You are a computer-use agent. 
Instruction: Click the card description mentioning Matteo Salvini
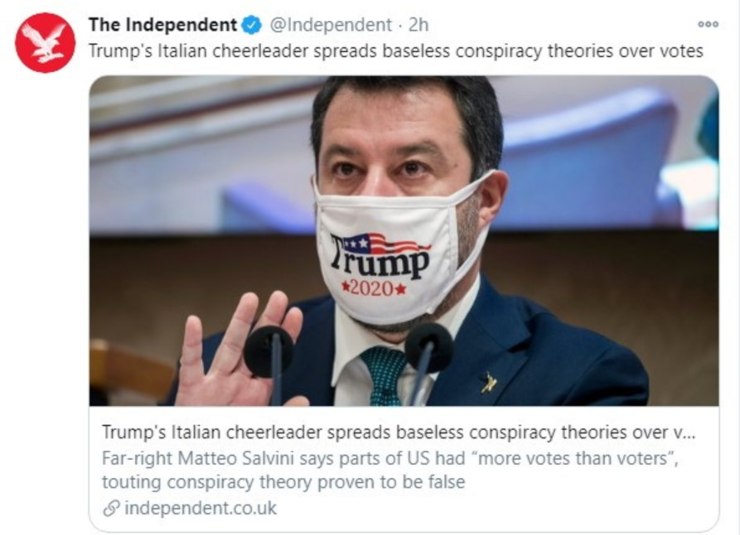click(390, 470)
